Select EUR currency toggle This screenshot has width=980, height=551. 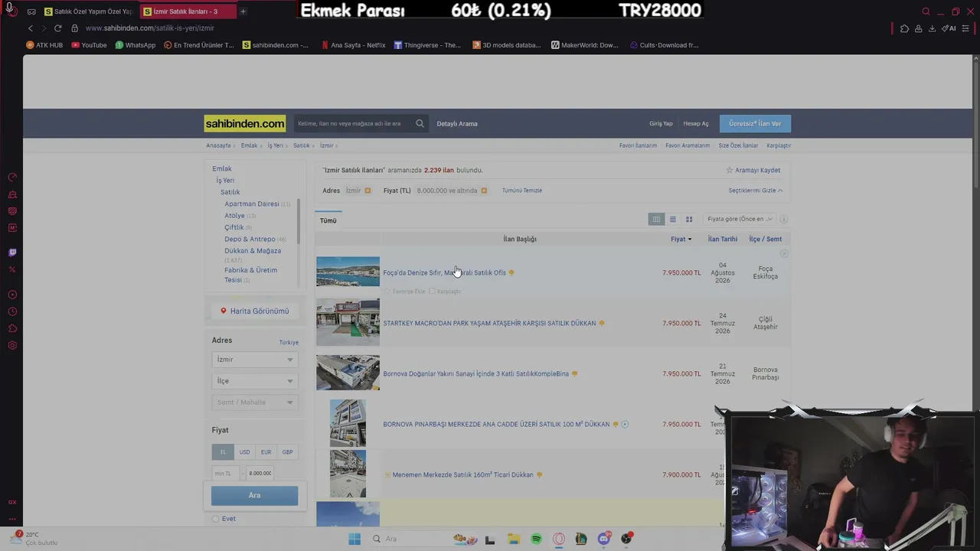[266, 452]
